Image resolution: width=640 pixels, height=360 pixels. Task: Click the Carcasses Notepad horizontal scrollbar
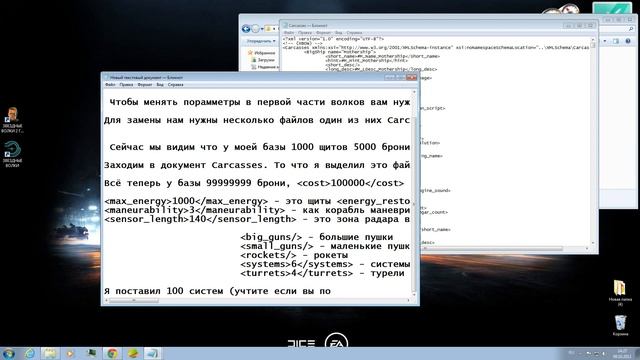coord(505,249)
